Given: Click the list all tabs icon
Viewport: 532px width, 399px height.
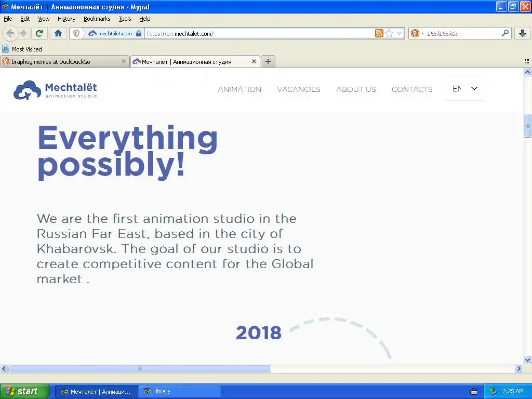Looking at the screenshot, I should point(527,61).
